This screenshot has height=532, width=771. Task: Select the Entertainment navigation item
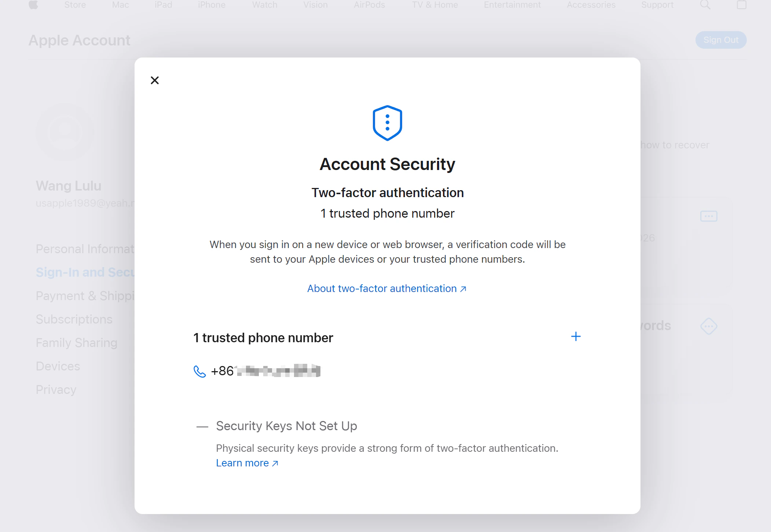[512, 5]
